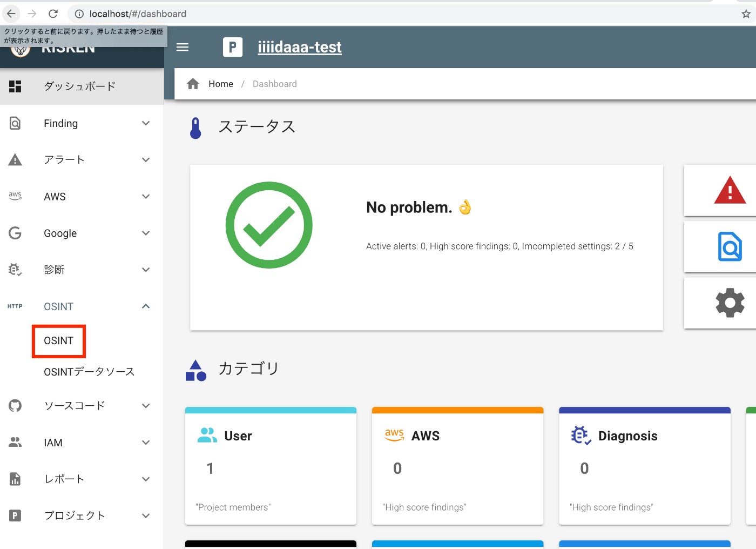Focus the localhost address bar

coord(405,14)
